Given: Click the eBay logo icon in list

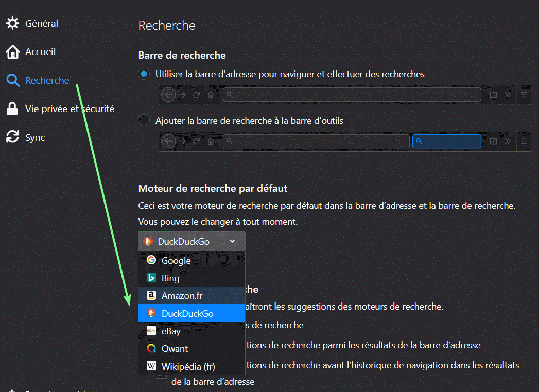Looking at the screenshot, I should pos(151,331).
